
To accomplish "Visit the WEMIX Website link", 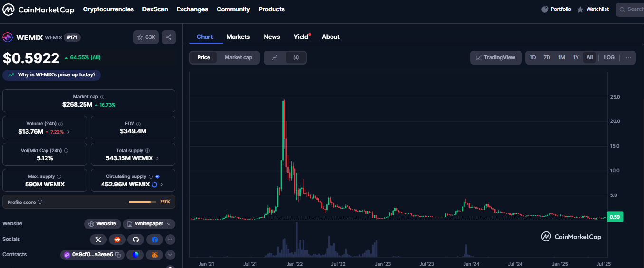I will 102,224.
